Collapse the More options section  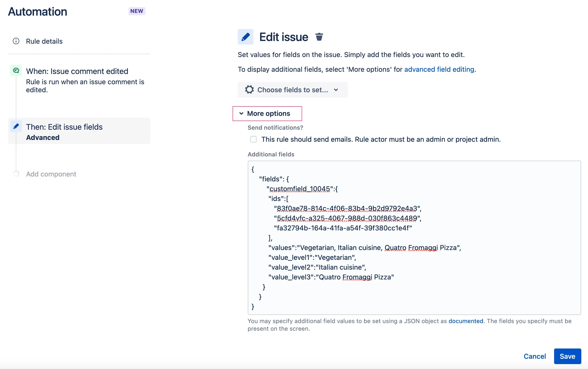click(267, 114)
